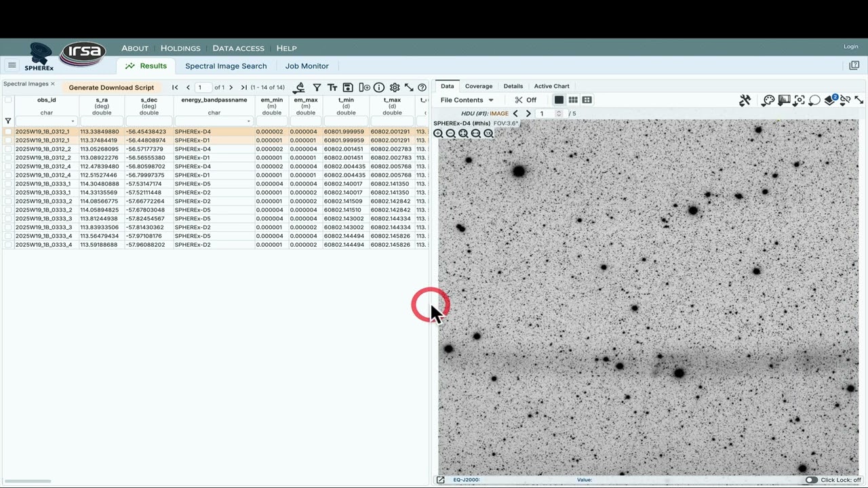Click the Login link

pos(851,47)
